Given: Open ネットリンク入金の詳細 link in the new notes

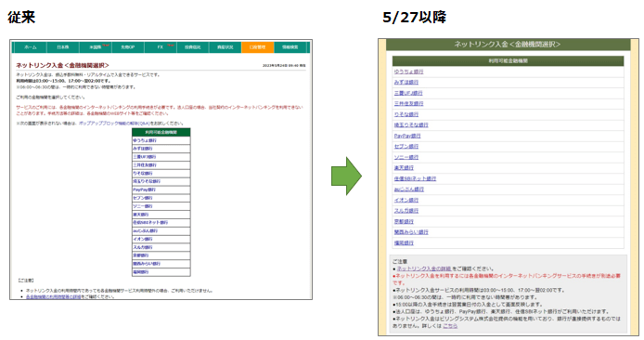Looking at the screenshot, I should (424, 268).
